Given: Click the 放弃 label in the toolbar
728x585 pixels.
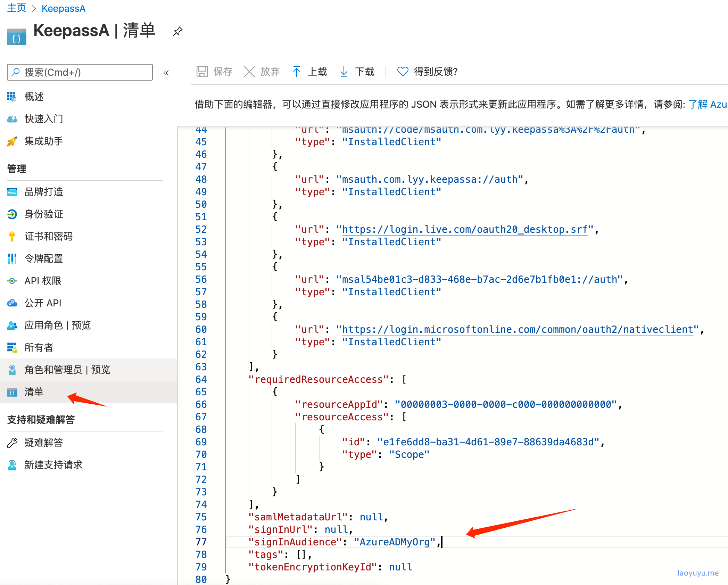Looking at the screenshot, I should (270, 72).
